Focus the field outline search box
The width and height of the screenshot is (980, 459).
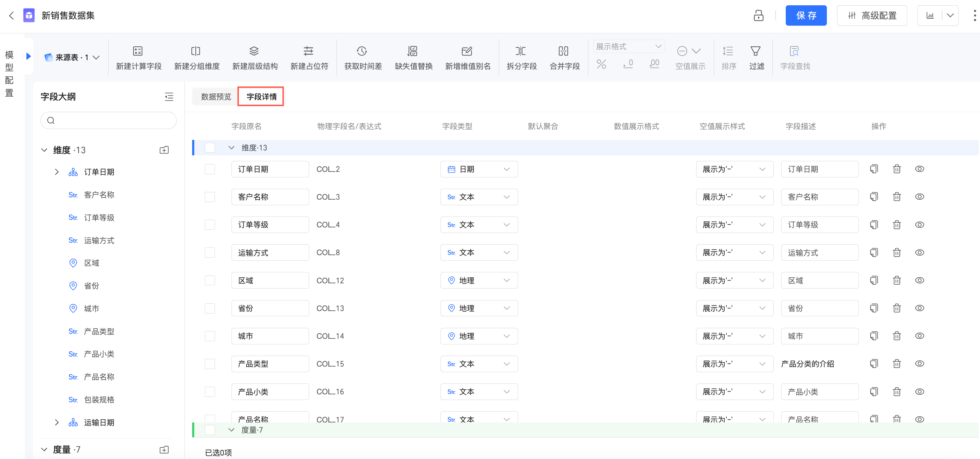109,120
